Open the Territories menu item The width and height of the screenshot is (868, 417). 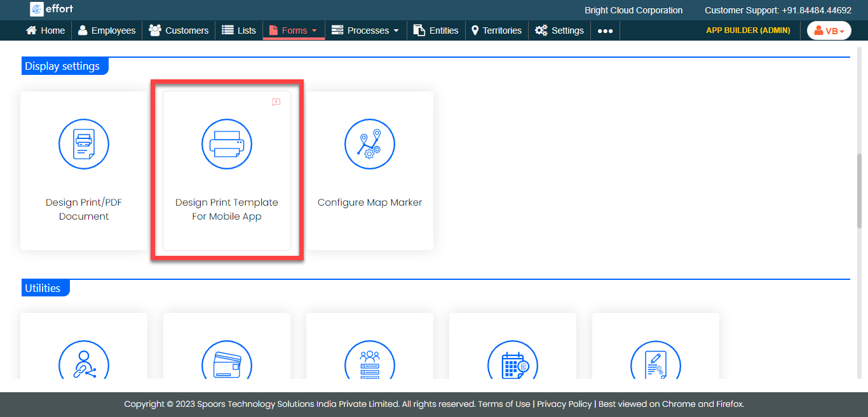point(496,30)
